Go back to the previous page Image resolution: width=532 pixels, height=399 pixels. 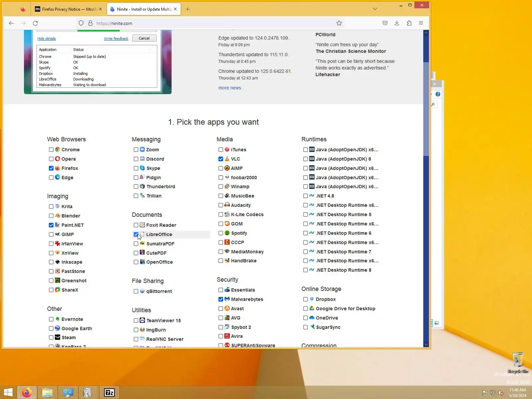(x=11, y=23)
